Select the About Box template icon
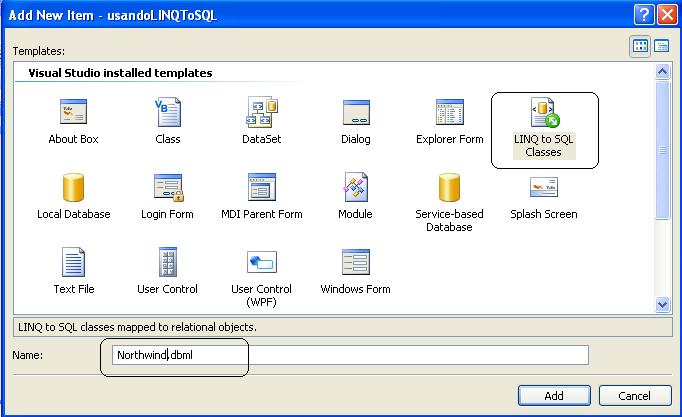682x417 pixels. click(73, 112)
